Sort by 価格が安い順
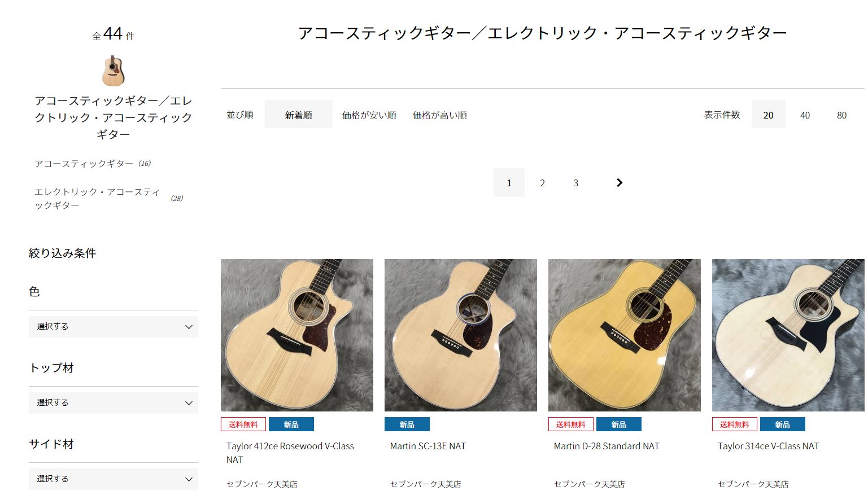Screen dimensions: 868x495 tap(369, 115)
